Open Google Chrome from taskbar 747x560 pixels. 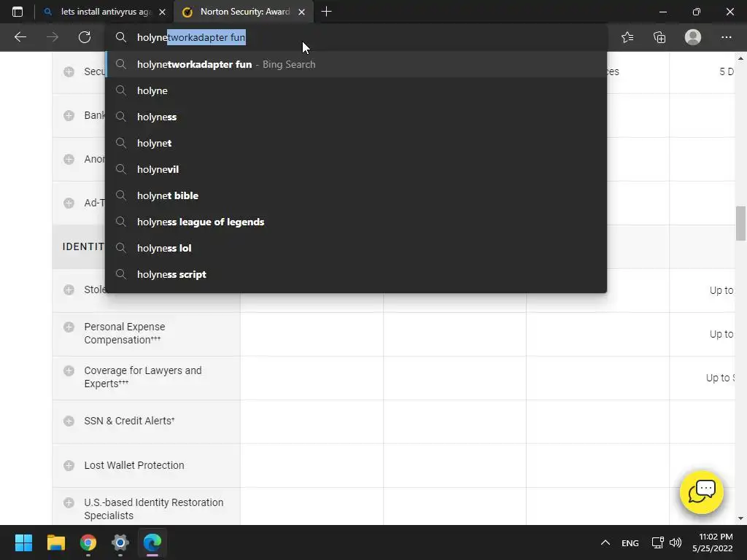pos(88,542)
